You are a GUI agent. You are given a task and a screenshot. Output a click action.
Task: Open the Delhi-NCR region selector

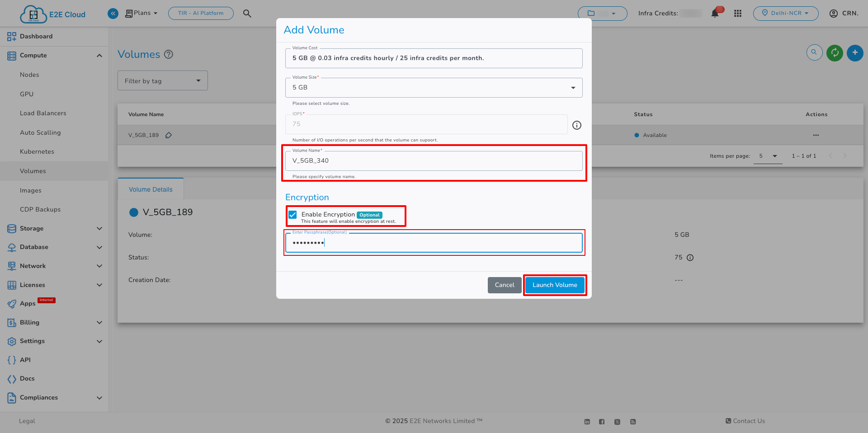click(x=786, y=13)
